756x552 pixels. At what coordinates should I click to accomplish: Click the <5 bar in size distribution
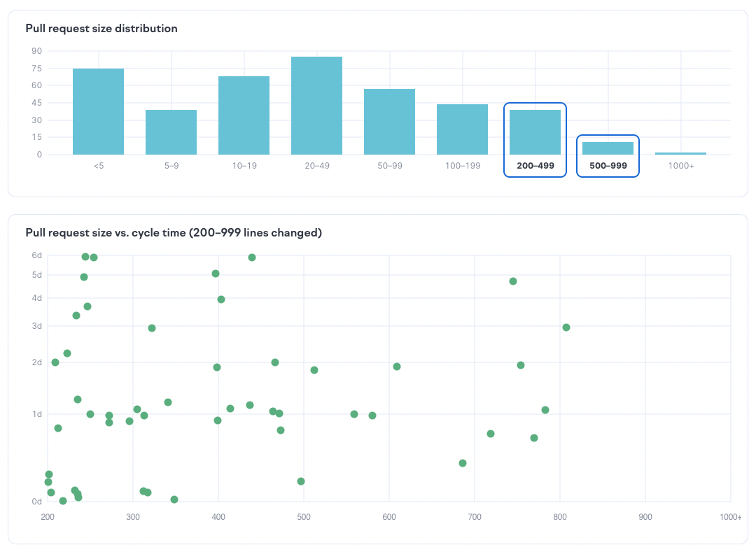(x=98, y=112)
